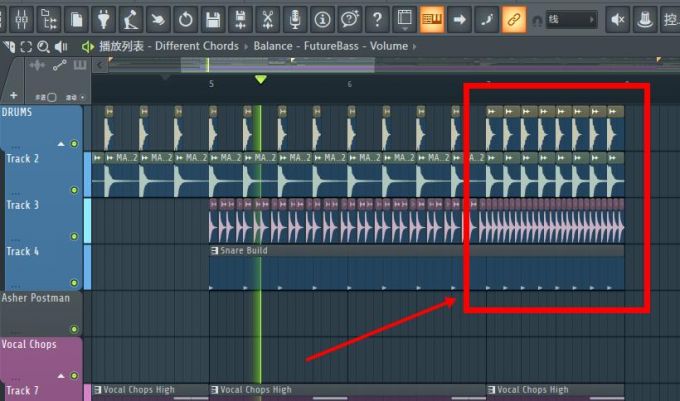Mute Track 2 using its green dot
The image size is (680, 401).
(x=74, y=190)
